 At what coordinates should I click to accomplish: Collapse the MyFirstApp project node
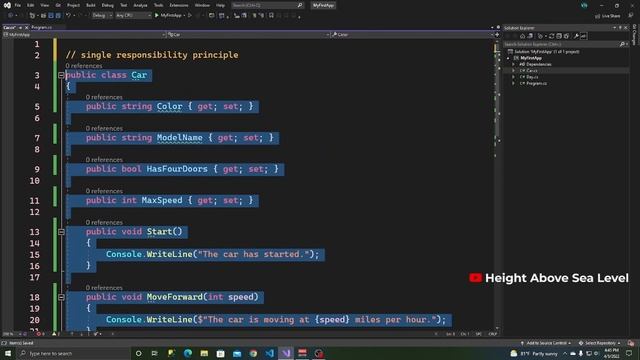(x=508, y=58)
